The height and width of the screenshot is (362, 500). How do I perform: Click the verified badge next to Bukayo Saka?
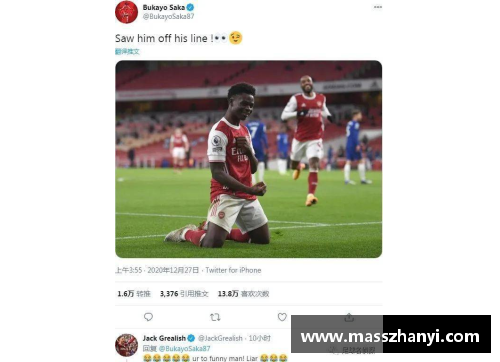190,7
